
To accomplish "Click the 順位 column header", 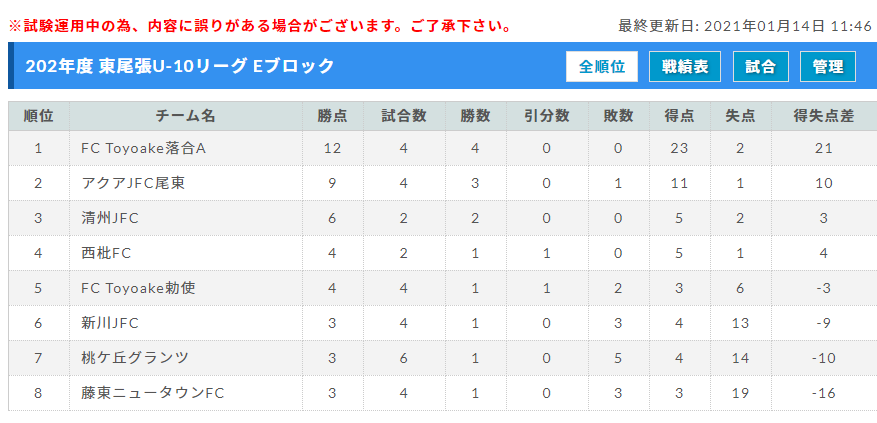I will tap(39, 116).
